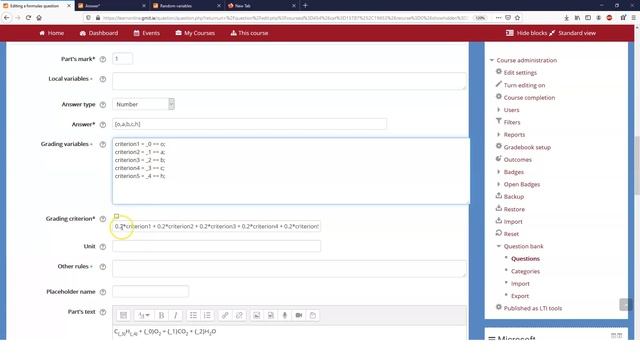Open help for Grading criterion

pos(103,219)
